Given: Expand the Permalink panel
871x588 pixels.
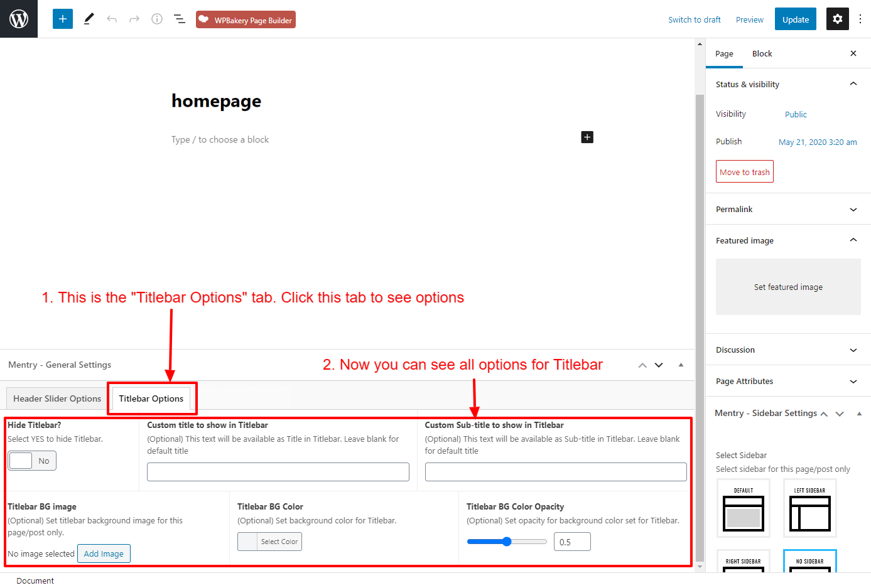Looking at the screenshot, I should [787, 209].
